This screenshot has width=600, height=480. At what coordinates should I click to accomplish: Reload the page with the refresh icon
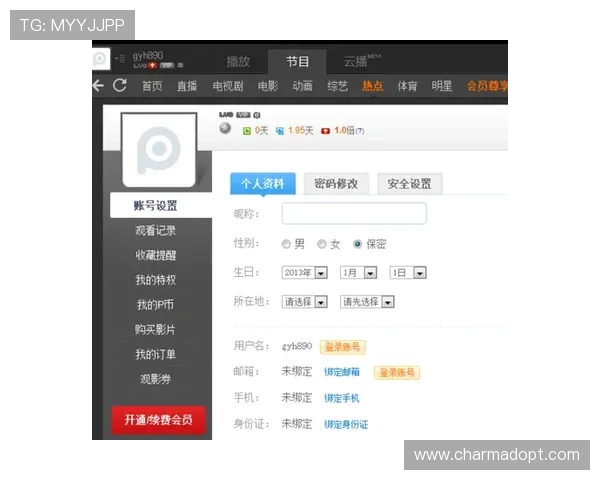click(x=120, y=85)
